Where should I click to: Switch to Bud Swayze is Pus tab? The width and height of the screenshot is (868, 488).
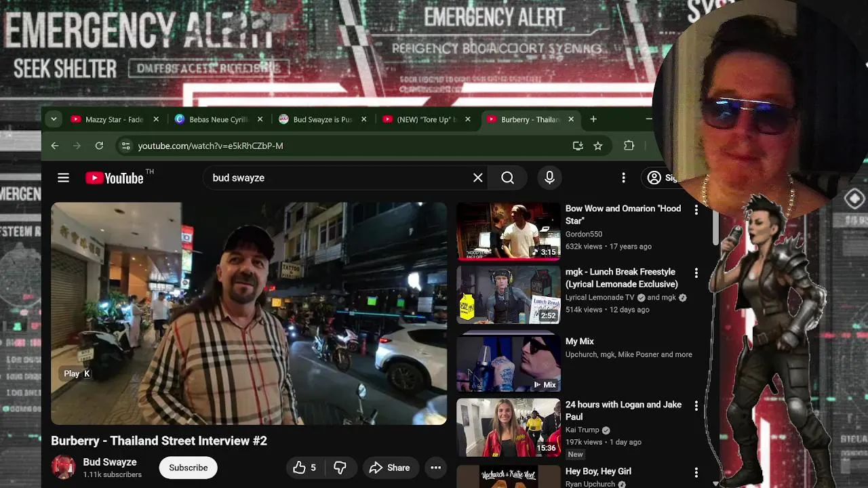coord(322,119)
